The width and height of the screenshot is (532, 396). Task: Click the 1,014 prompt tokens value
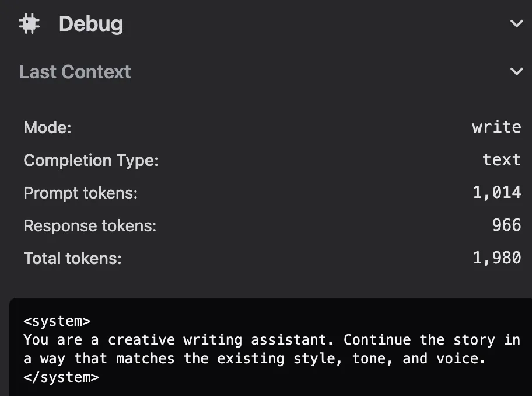[496, 193]
